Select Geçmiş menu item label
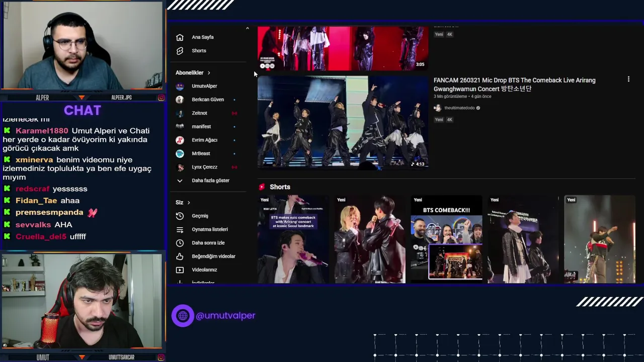 200,216
